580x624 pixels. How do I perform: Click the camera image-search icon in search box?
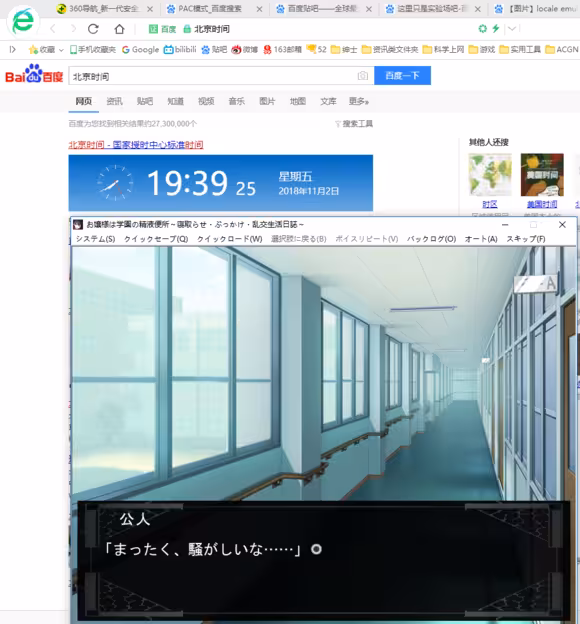[x=363, y=76]
